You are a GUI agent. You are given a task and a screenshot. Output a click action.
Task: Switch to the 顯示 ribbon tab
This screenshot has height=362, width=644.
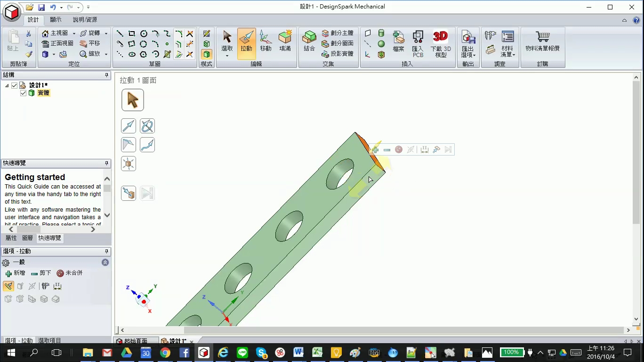point(56,20)
